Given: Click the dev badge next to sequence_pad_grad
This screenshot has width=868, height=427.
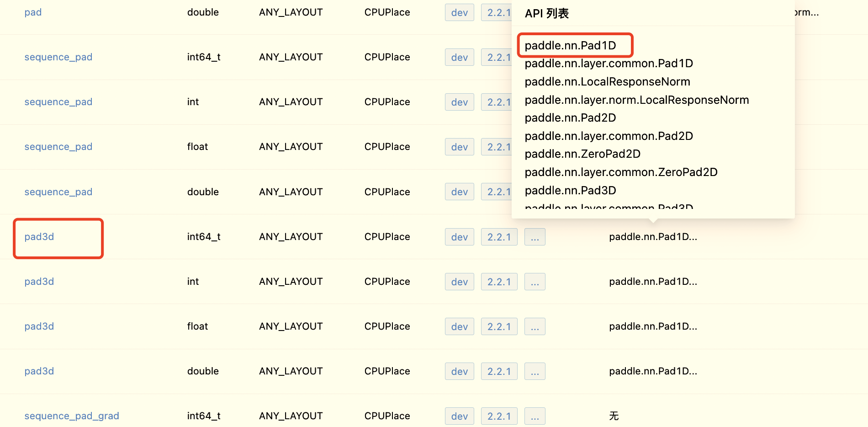Looking at the screenshot, I should [x=459, y=416].
